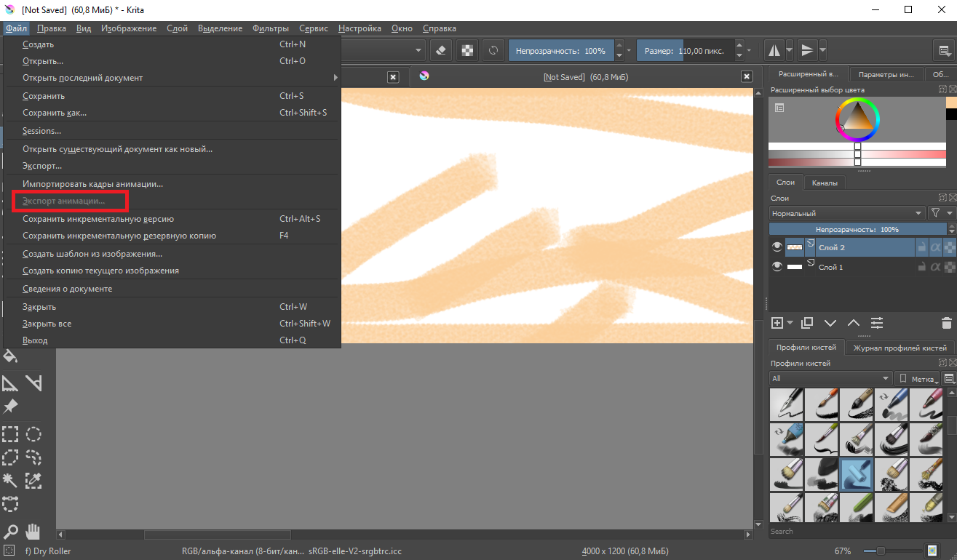The image size is (957, 560).
Task: Hide Слой 2 using its eye icon
Action: click(777, 247)
